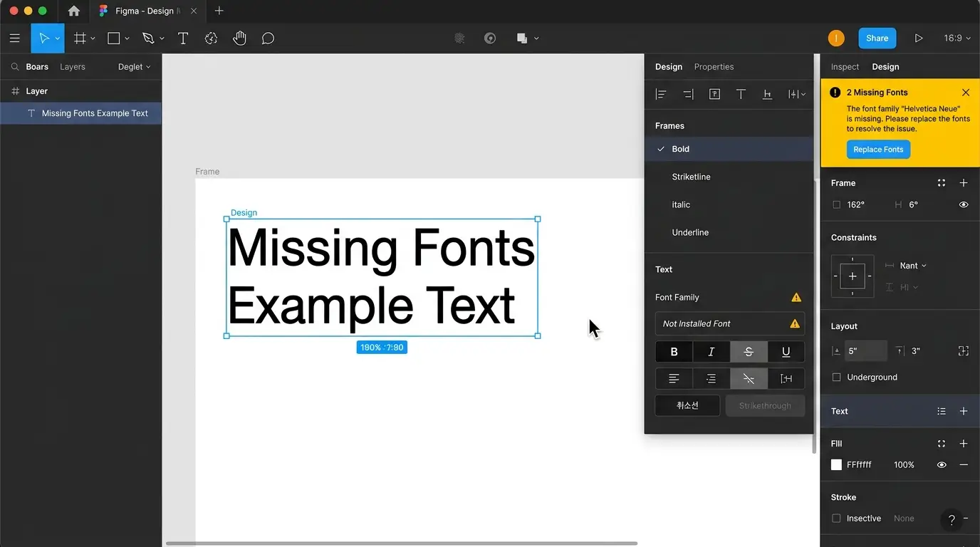This screenshot has height=547, width=980.
Task: Select the Pen tool
Action: click(148, 38)
